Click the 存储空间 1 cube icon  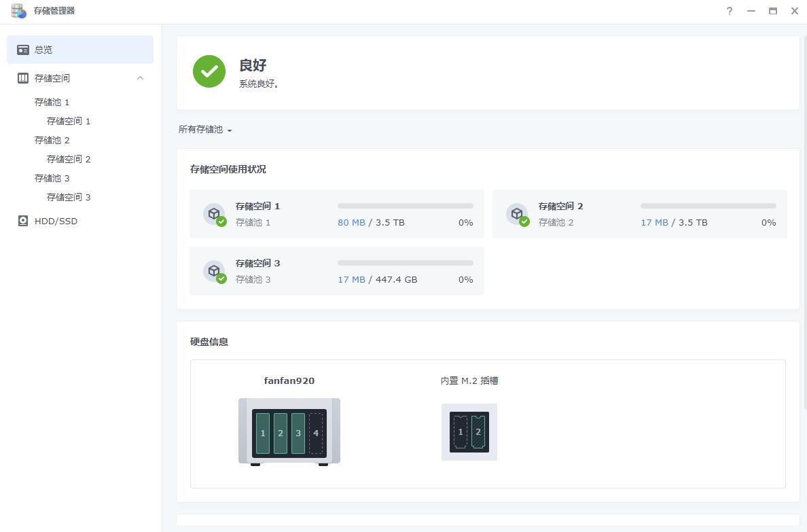click(215, 213)
